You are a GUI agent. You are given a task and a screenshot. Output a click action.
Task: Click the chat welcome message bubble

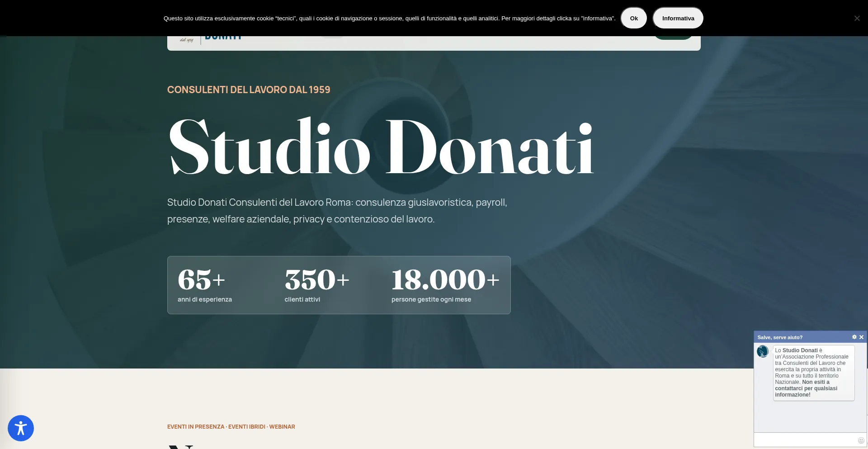click(814, 373)
